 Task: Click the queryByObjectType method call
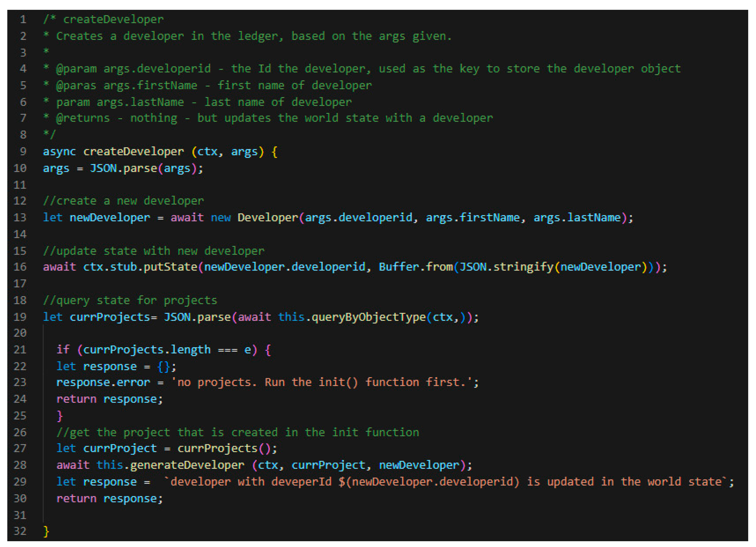(369, 317)
